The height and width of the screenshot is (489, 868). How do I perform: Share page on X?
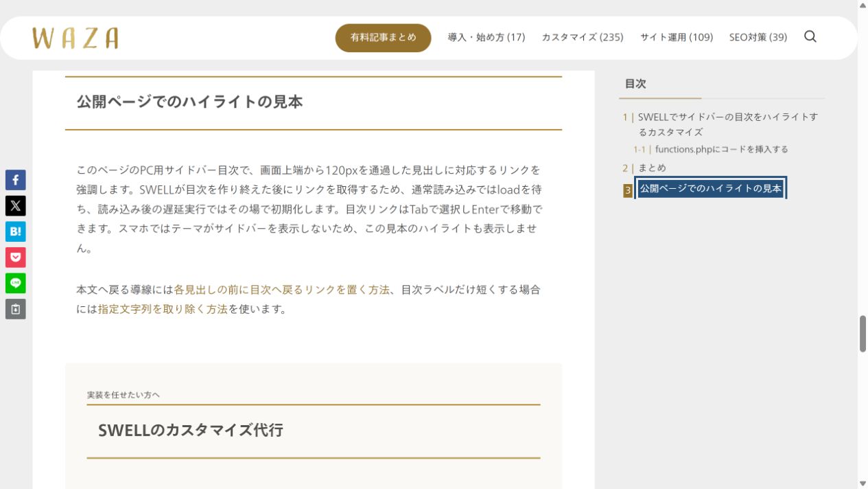16,205
